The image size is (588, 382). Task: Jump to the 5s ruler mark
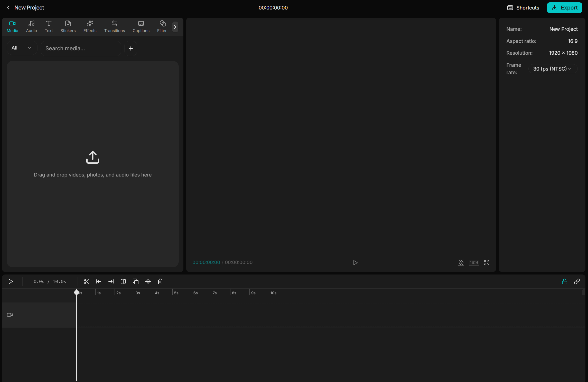[176, 293]
